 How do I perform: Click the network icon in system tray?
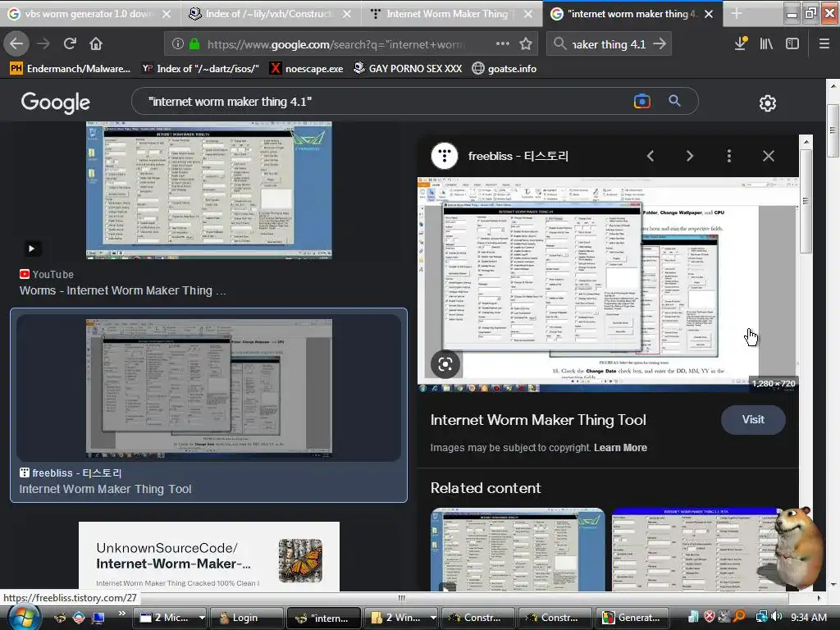pos(761,617)
